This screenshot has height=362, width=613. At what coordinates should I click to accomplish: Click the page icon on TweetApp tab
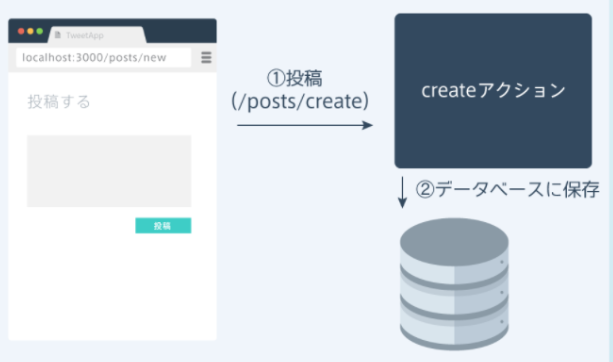point(58,35)
